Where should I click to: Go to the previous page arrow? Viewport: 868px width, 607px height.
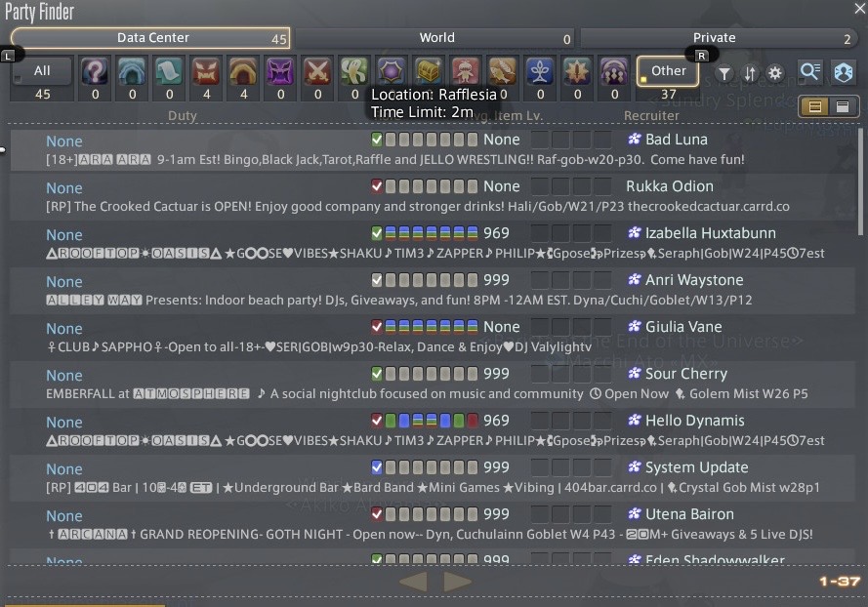413,582
